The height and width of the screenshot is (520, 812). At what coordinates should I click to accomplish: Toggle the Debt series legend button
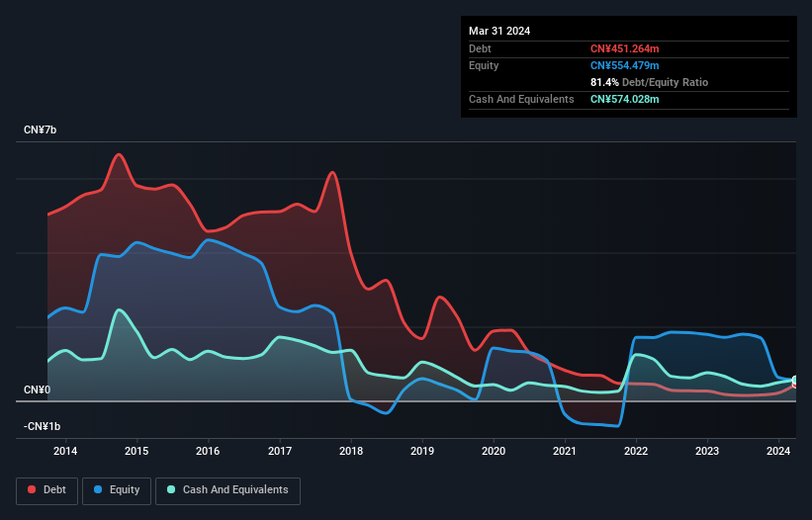click(x=47, y=490)
